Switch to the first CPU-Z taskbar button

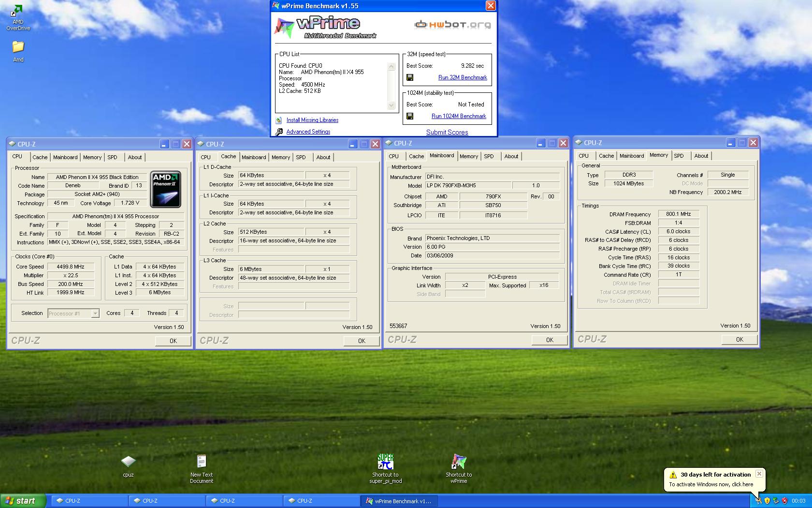click(89, 501)
